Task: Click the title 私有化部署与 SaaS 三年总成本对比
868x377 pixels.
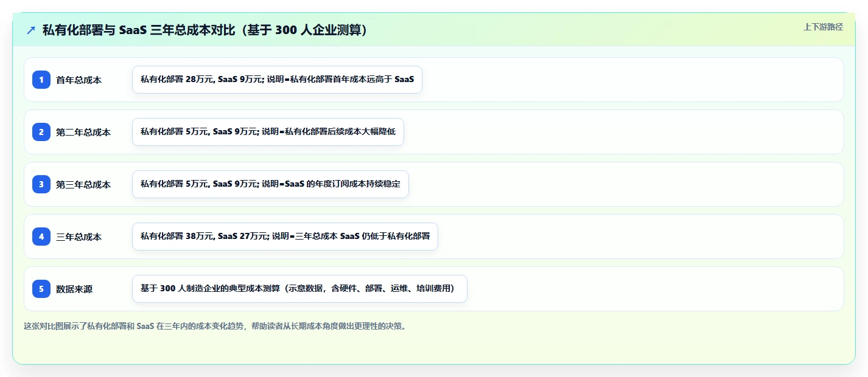Action: [x=207, y=30]
